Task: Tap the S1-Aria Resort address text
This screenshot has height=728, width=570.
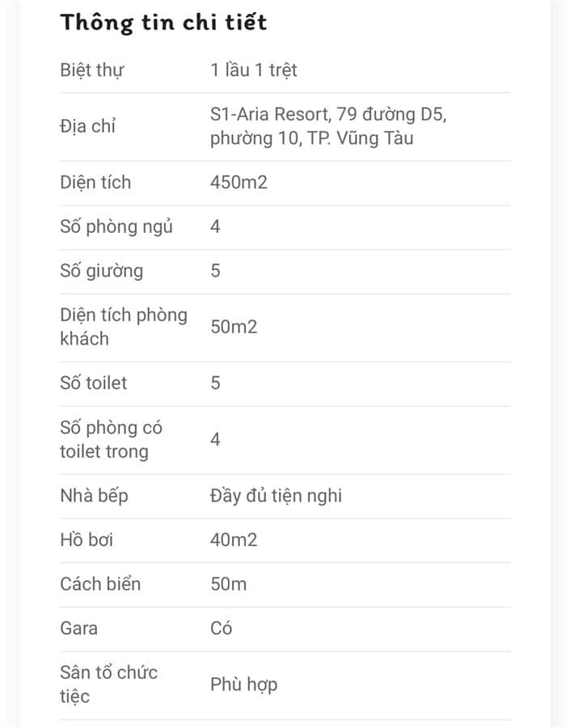Action: pyautogui.click(x=328, y=126)
